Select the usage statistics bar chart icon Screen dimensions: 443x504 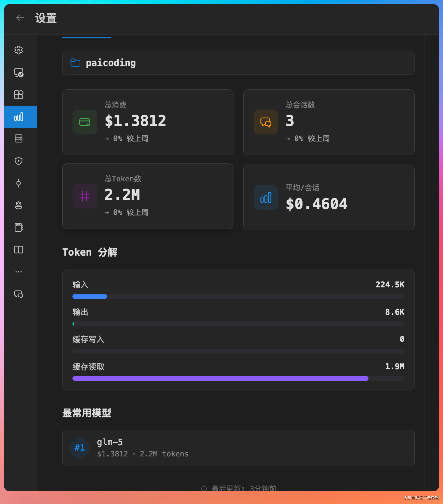19,117
